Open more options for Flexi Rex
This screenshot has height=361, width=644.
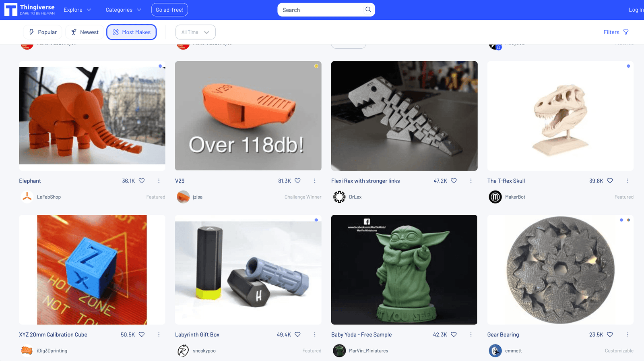pyautogui.click(x=471, y=181)
